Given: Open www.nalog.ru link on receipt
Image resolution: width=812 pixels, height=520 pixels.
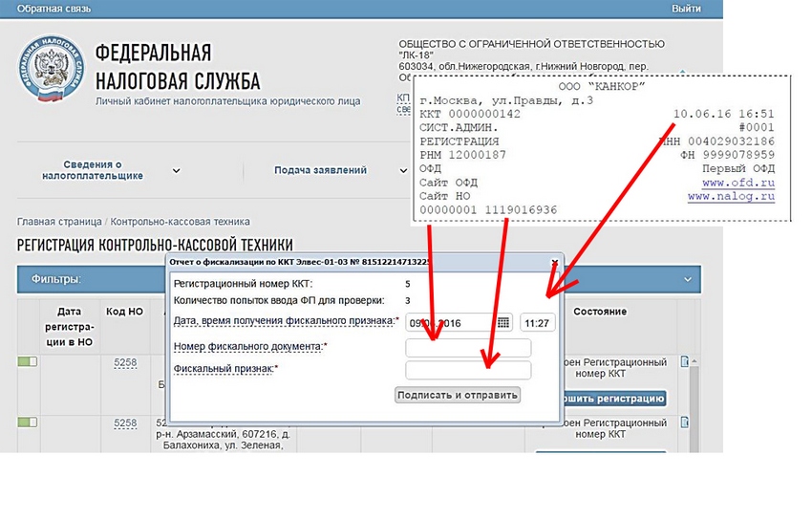Looking at the screenshot, I should coord(731,196).
